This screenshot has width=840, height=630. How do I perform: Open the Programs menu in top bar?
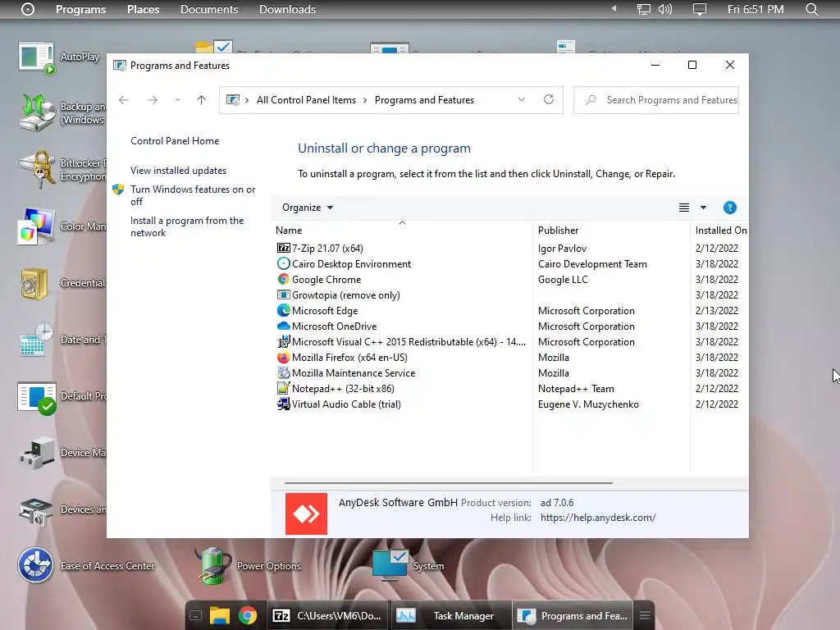tap(81, 9)
